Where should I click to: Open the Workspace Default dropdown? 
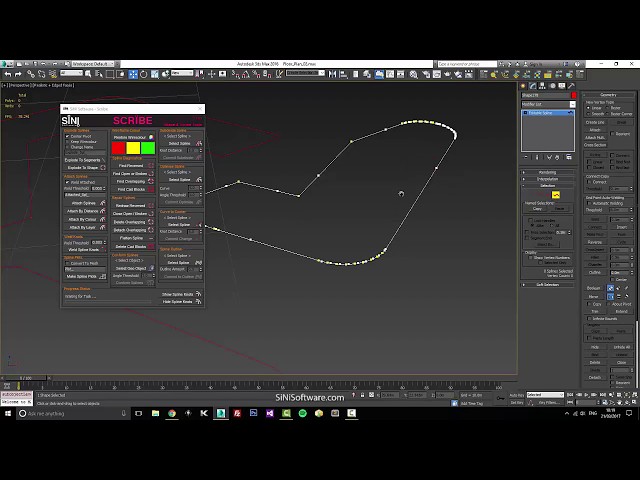tap(93, 64)
